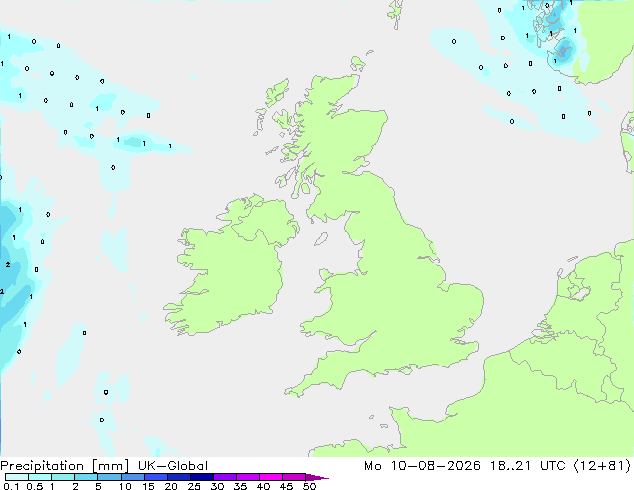Select the 45–50 mm legend swatch

[x=294, y=477]
